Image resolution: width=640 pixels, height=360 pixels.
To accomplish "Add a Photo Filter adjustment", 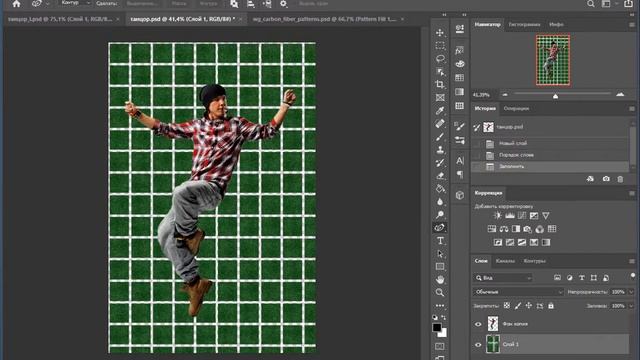I will (527, 229).
